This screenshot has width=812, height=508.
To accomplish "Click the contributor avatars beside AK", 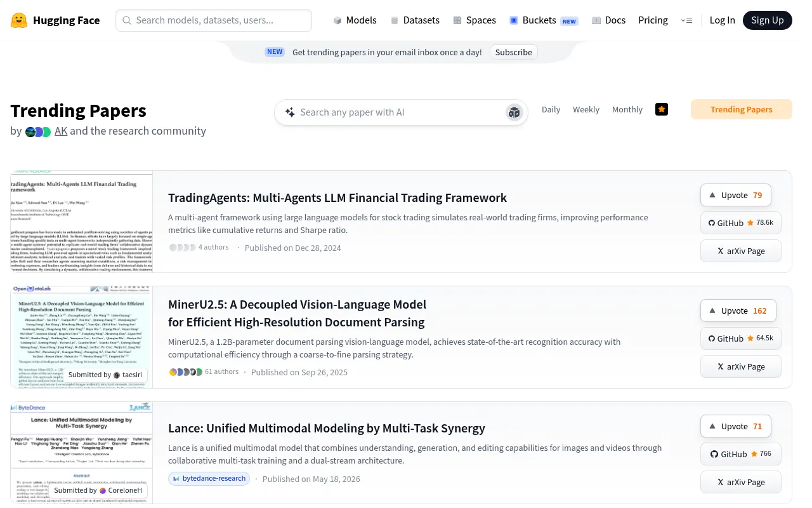I will [38, 132].
